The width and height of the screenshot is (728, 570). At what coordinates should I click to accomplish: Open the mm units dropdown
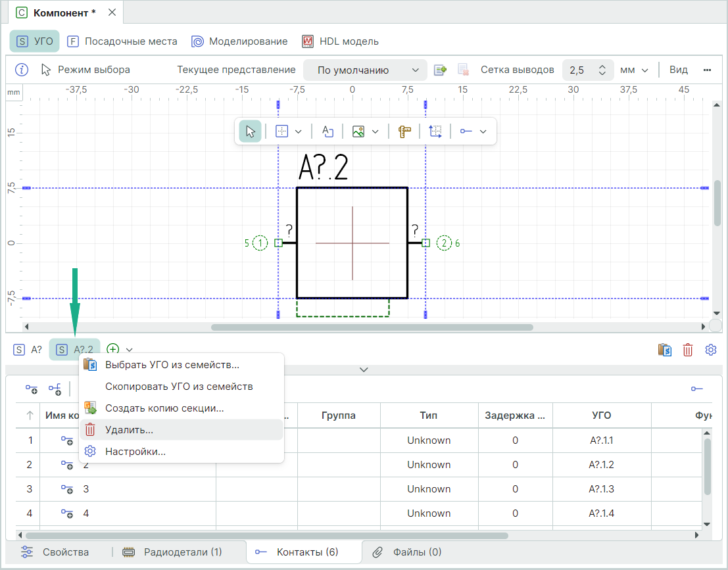pyautogui.click(x=634, y=70)
